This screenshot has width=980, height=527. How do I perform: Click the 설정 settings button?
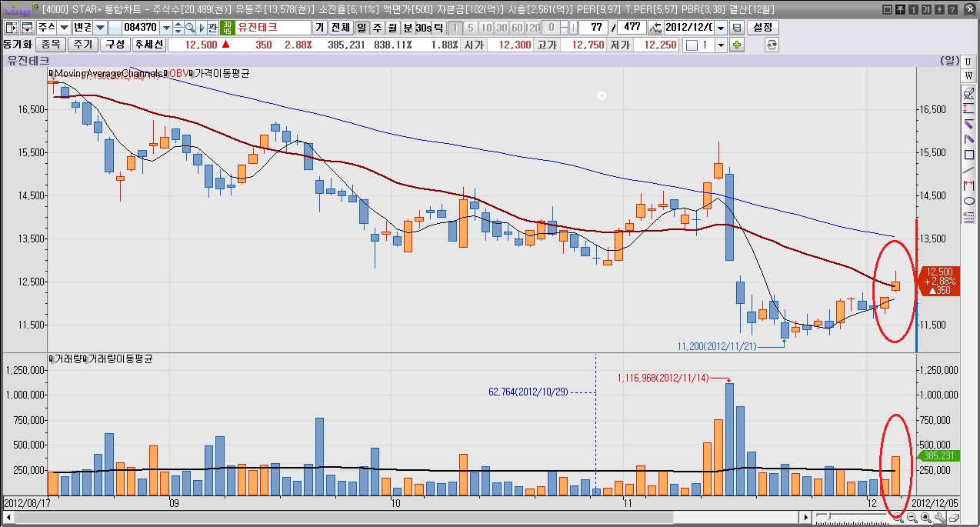(x=763, y=28)
